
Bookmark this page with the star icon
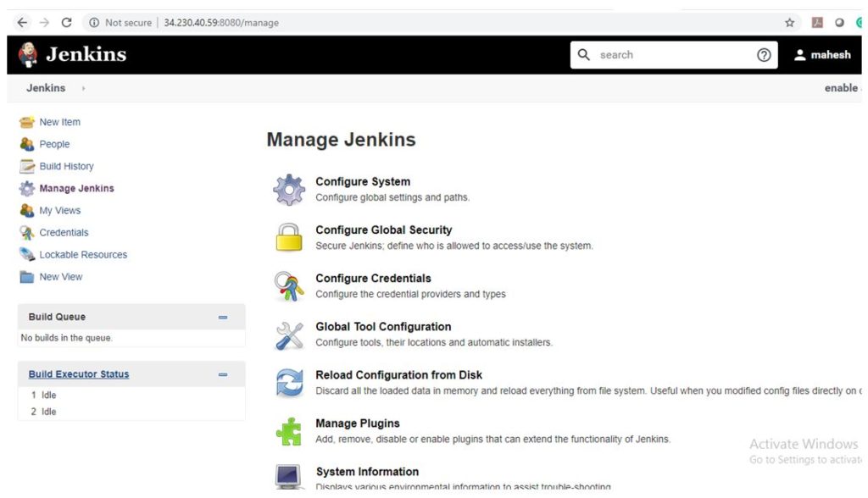coord(790,23)
